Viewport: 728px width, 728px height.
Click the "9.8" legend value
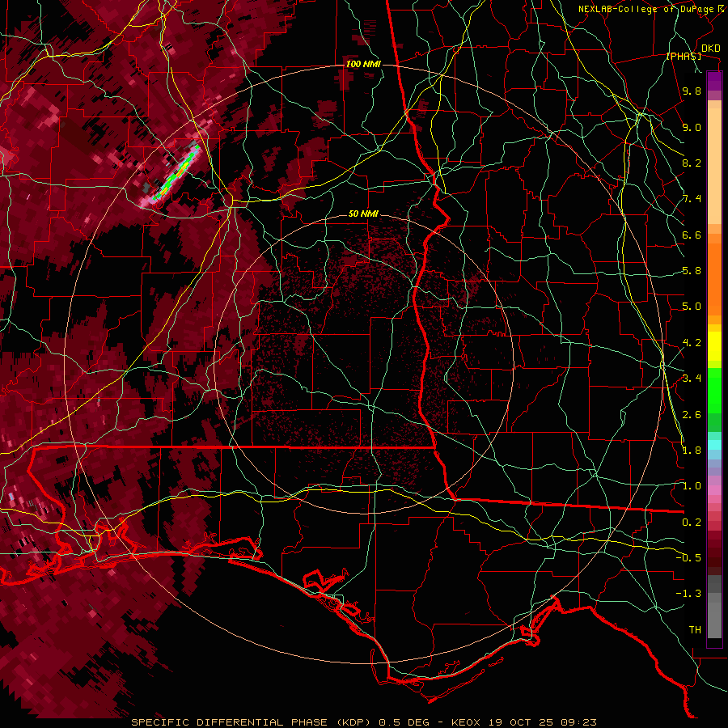[692, 91]
